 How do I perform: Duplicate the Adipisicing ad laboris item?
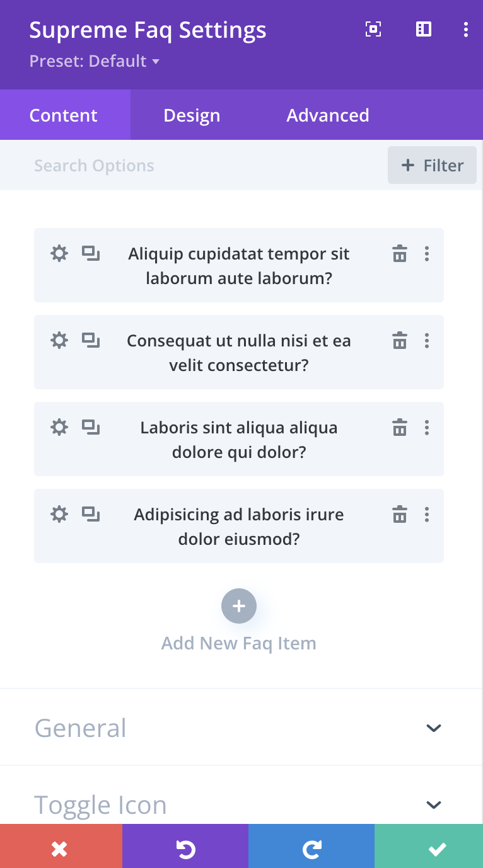(x=91, y=515)
